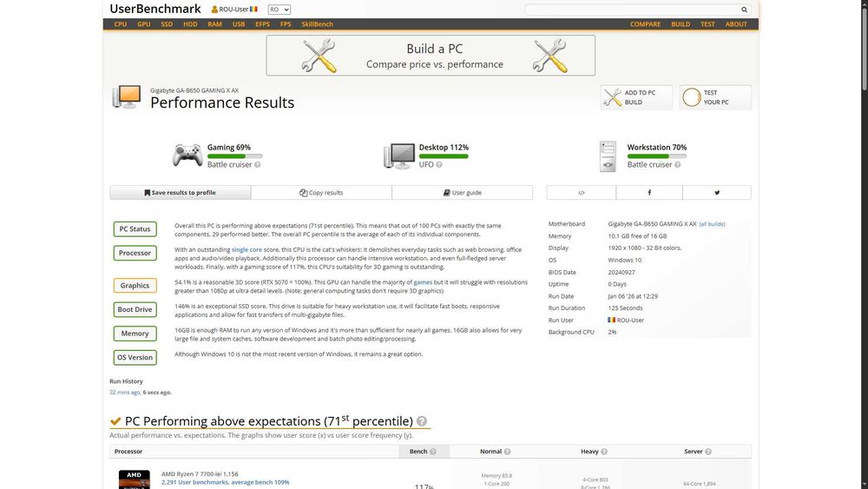Open the FPS menu item
The image size is (868, 489).
pyautogui.click(x=286, y=24)
